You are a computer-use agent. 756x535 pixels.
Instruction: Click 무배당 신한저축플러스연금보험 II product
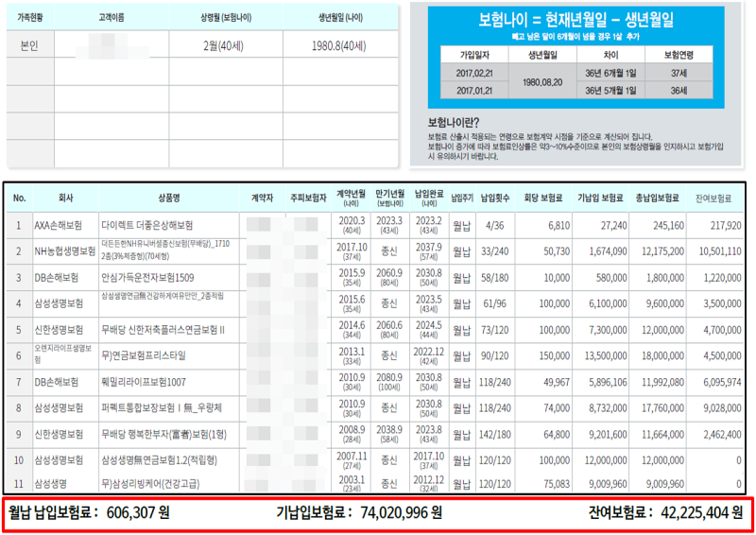[163, 330]
